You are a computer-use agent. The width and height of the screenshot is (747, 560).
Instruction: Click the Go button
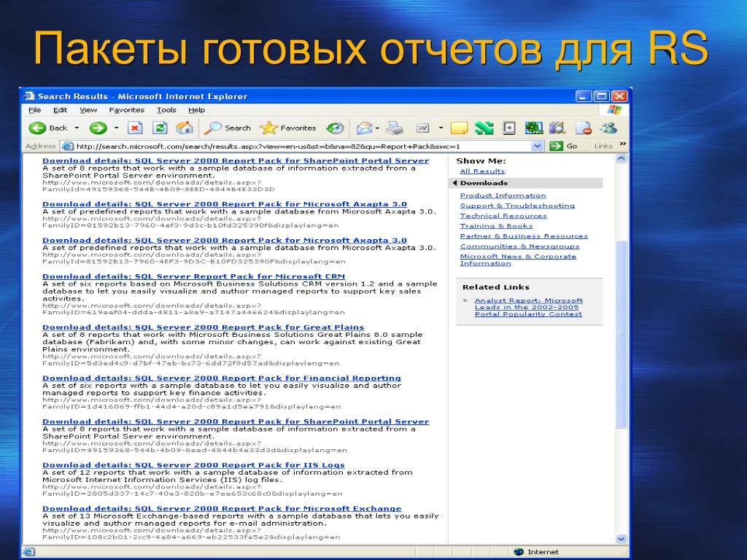tap(563, 146)
